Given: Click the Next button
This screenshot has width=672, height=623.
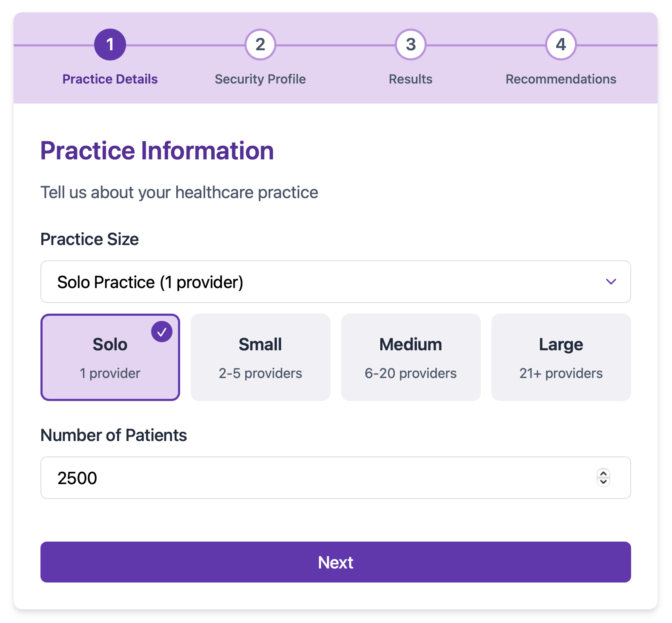Looking at the screenshot, I should pos(336,562).
